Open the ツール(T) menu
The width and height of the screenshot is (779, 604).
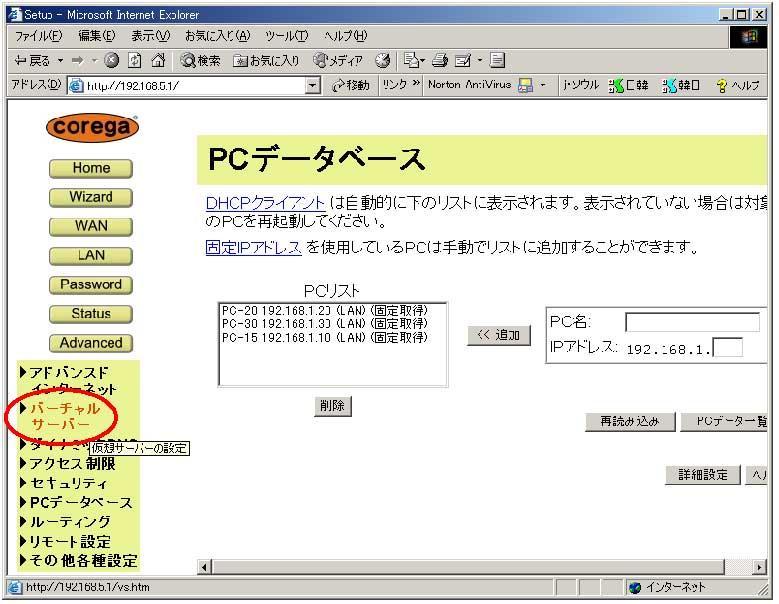(x=286, y=35)
